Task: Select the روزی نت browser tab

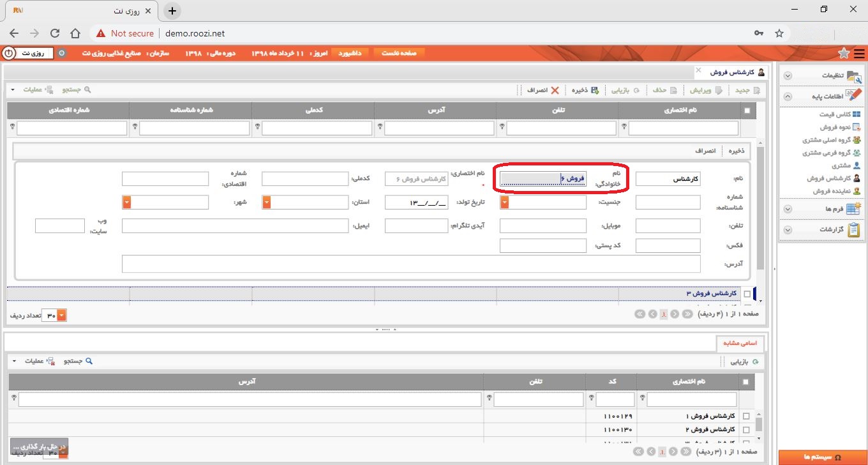Action: pyautogui.click(x=83, y=11)
